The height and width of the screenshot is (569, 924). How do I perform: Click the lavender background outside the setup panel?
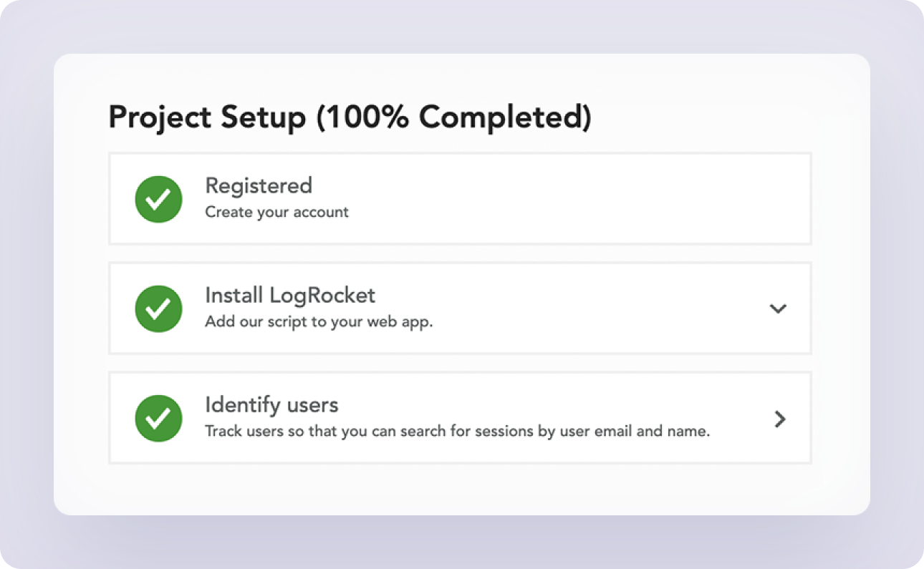click(x=461, y=26)
